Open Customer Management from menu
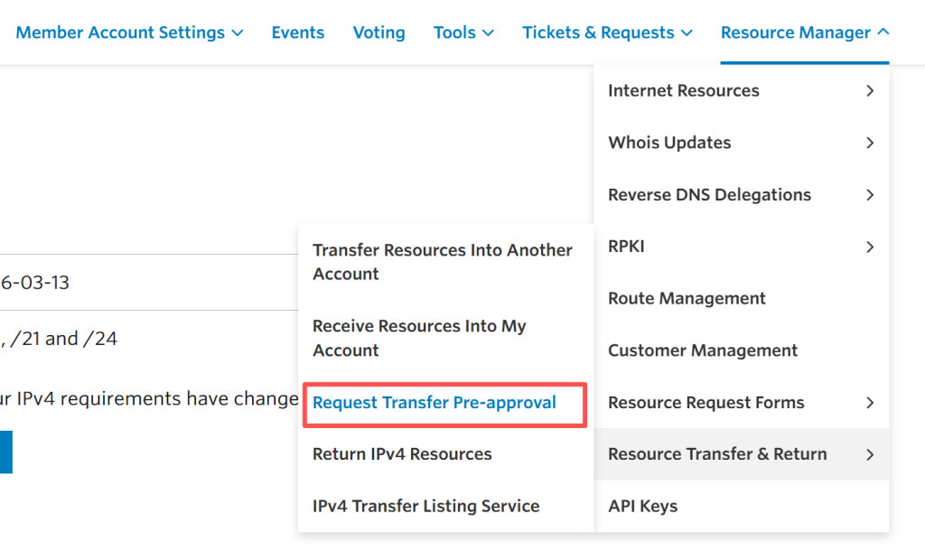 coord(703,350)
